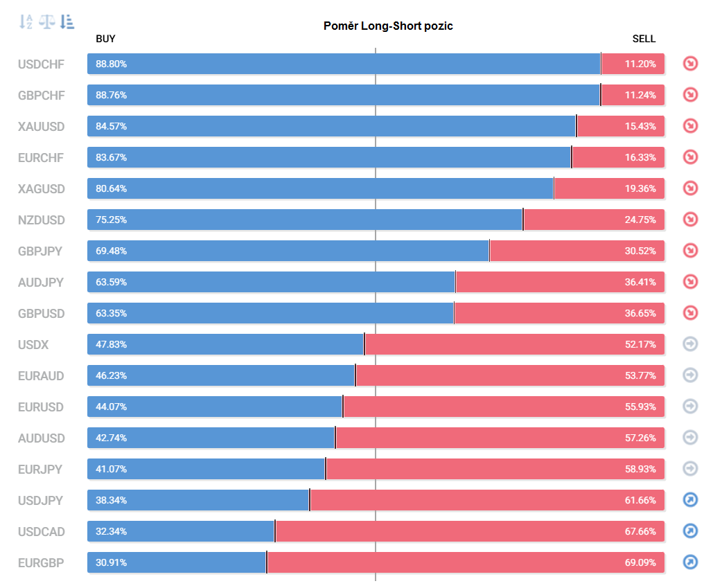This screenshot has height=588, width=713.
Task: Click the SELL column header
Action: [x=644, y=39]
